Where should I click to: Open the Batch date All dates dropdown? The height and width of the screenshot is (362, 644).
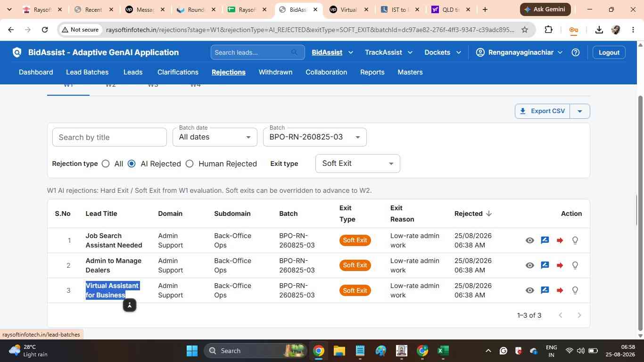point(215,137)
